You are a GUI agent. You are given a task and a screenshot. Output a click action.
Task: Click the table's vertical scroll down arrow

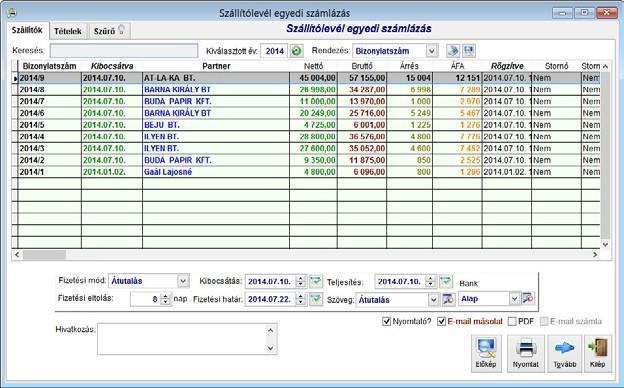(x=605, y=244)
